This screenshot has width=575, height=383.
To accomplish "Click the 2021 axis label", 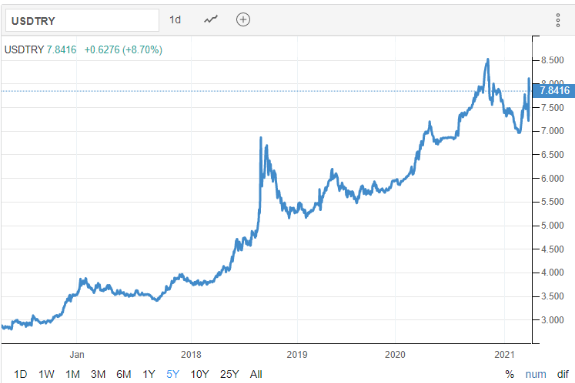I will (505, 355).
